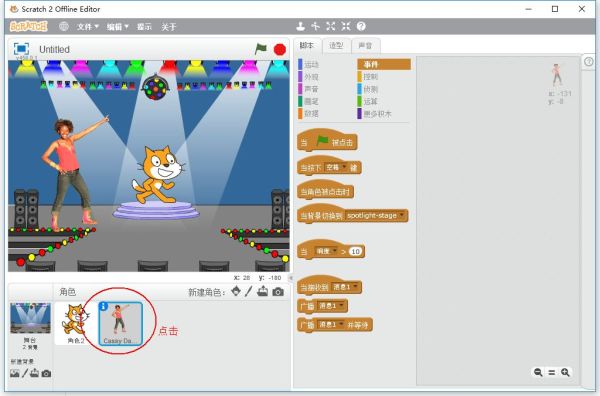This screenshot has width=600, height=396.
Task: Switch to the 造型 (Costumes) tab
Action: pyautogui.click(x=336, y=46)
